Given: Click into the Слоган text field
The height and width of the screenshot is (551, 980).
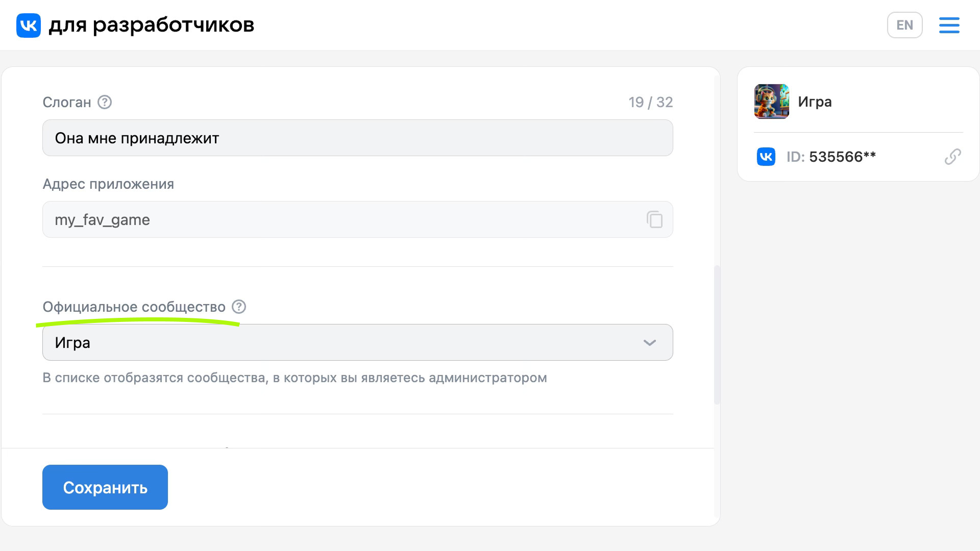Looking at the screenshot, I should pos(357,138).
